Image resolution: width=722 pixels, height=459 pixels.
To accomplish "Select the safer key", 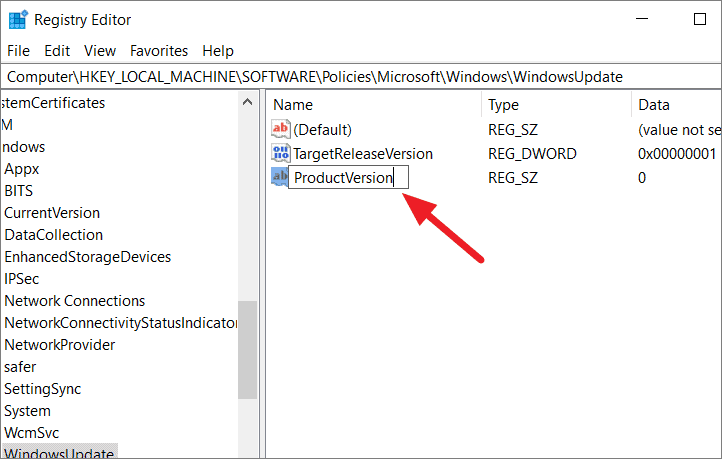I will click(20, 367).
